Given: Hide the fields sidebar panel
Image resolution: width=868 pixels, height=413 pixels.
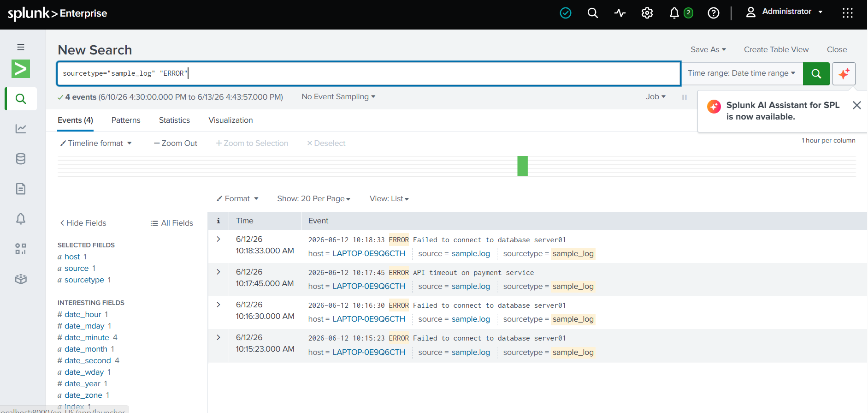Looking at the screenshot, I should tap(83, 223).
